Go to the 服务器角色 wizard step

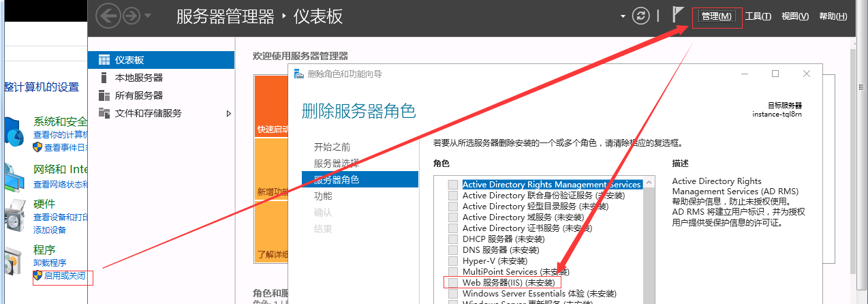click(x=360, y=180)
